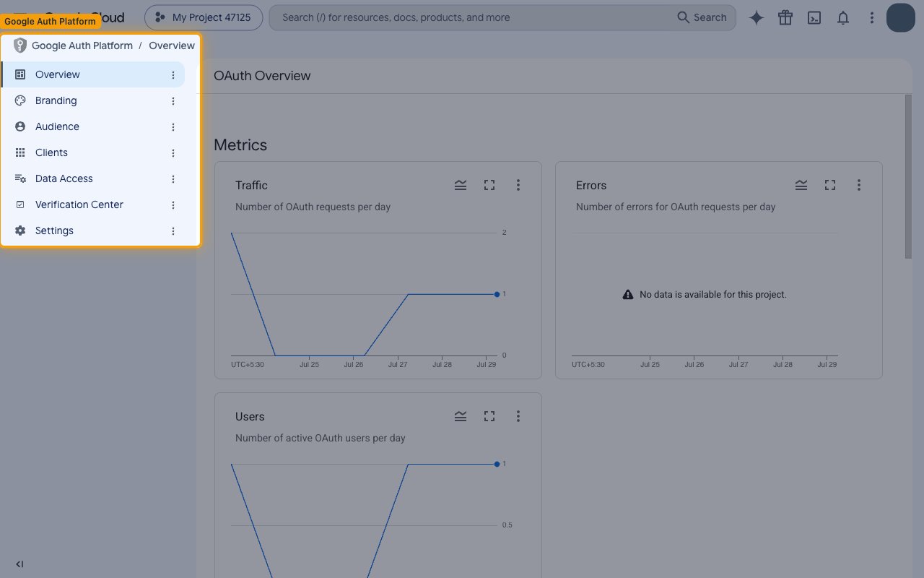
Task: Click the Users chart title
Action: click(x=250, y=417)
